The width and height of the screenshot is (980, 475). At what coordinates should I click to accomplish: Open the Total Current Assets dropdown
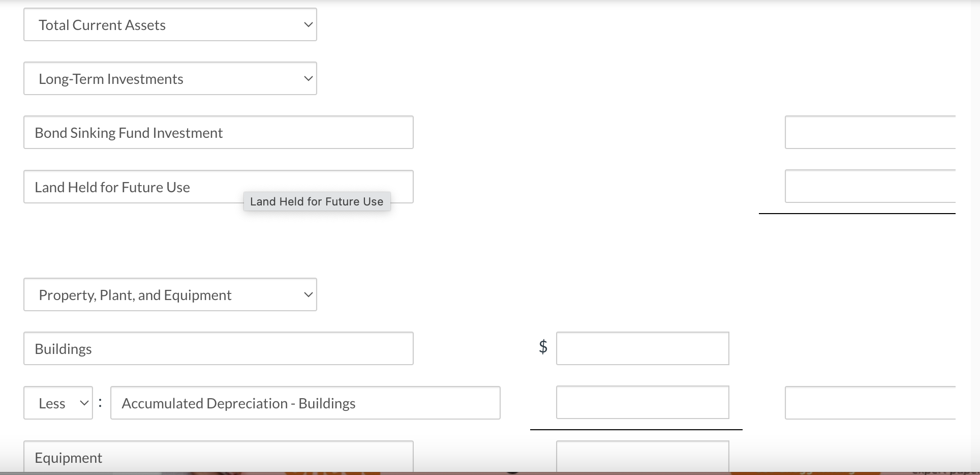[170, 24]
